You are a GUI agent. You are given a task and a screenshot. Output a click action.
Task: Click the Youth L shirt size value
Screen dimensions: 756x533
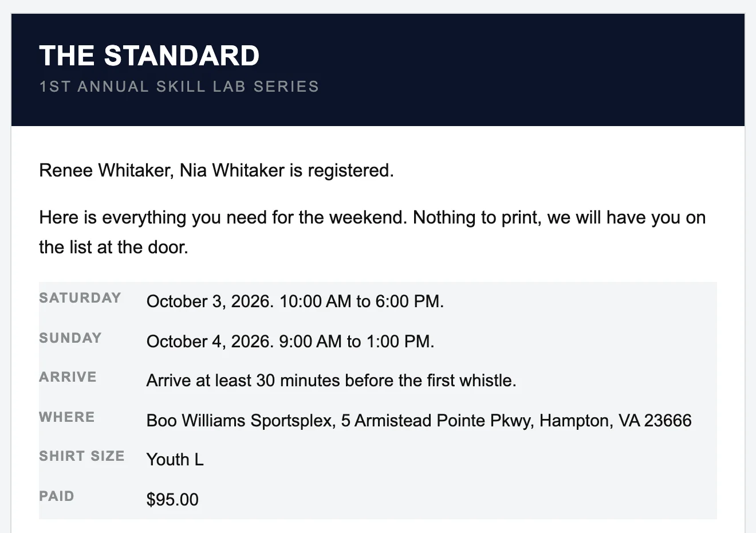tap(175, 460)
